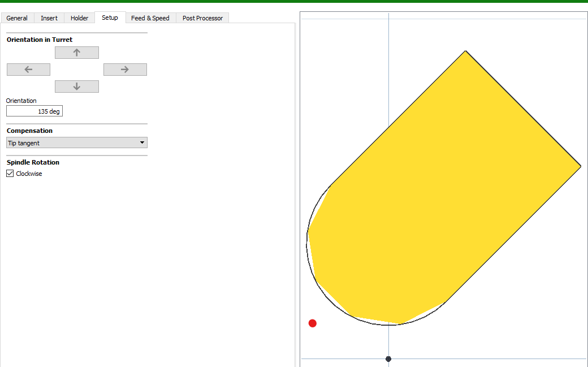Click the down arrow orientation control
The image size is (588, 367).
76,86
